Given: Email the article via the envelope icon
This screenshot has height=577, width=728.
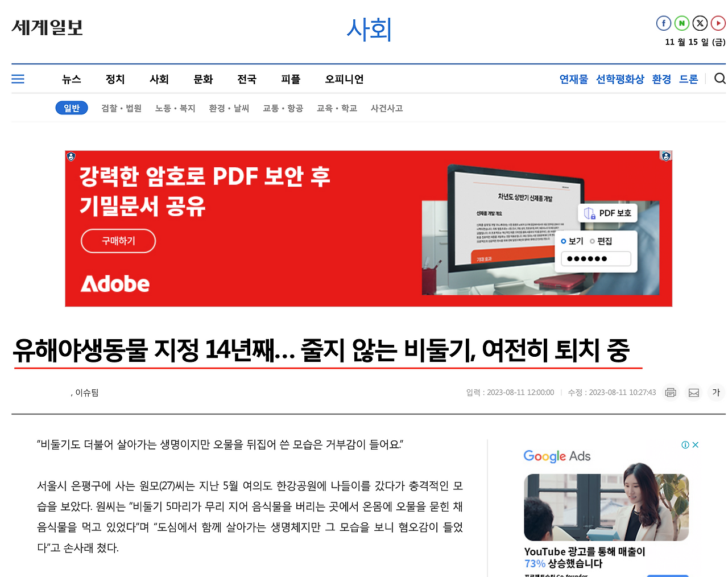Looking at the screenshot, I should 694,392.
